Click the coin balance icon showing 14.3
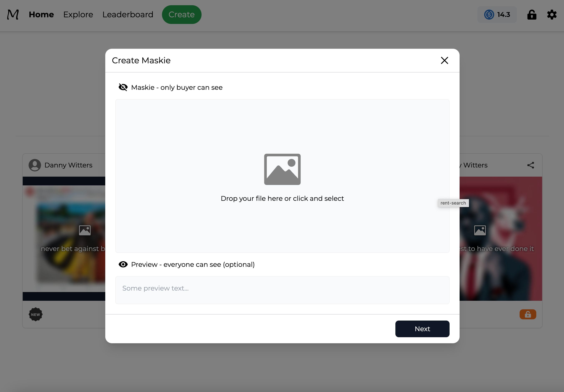 pyautogui.click(x=497, y=14)
